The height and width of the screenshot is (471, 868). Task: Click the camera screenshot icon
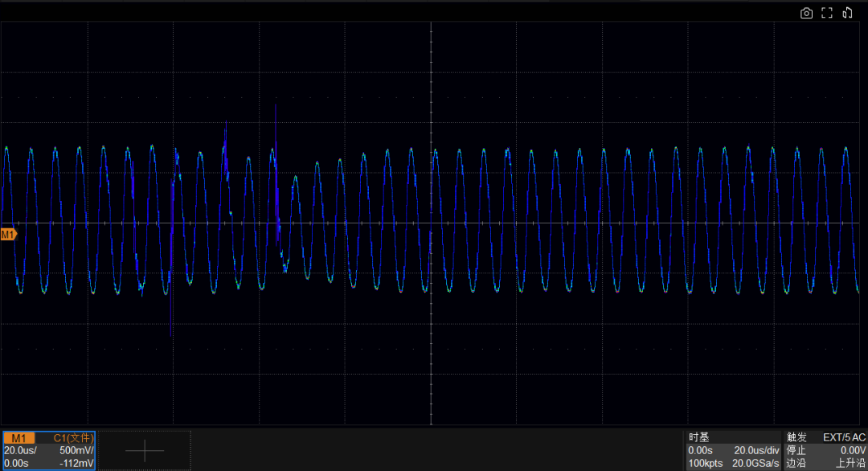(806, 14)
